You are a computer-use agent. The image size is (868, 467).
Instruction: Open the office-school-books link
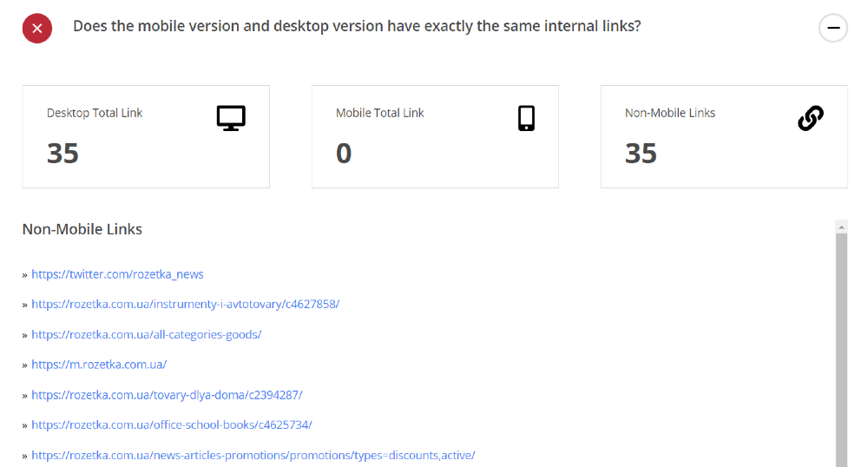click(171, 424)
